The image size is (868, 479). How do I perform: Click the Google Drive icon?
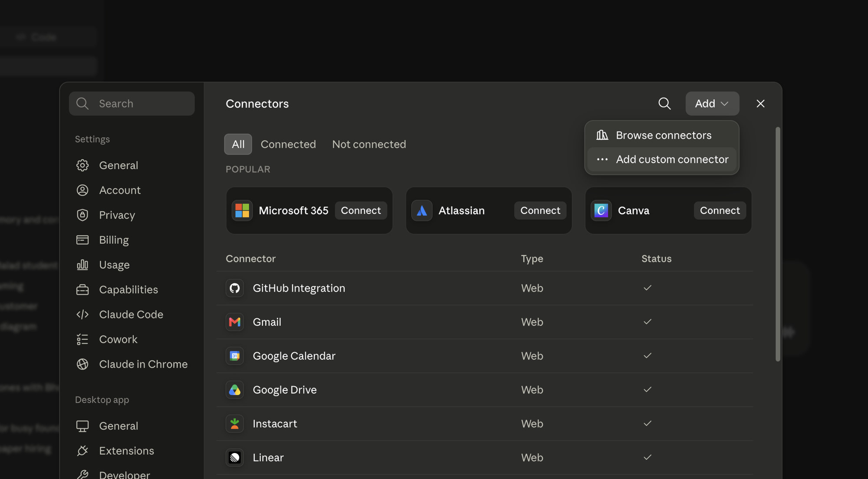tap(235, 390)
